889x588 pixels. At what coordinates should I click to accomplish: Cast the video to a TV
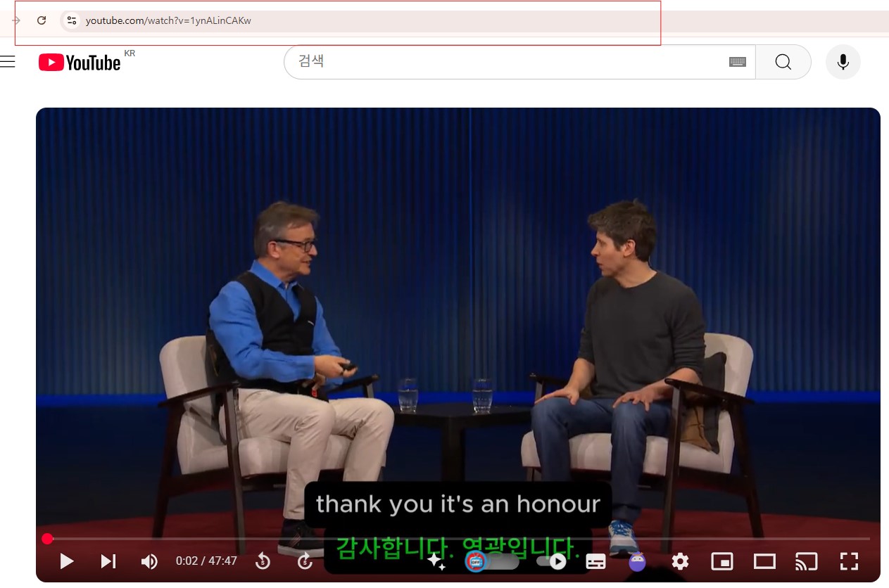[x=807, y=561]
